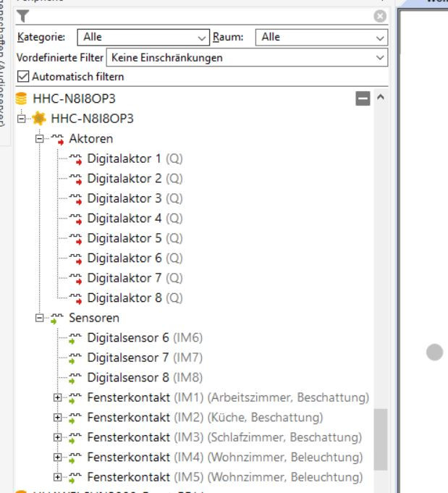Click the Fensterkontakt (IM4) sensor icon

[x=75, y=458]
